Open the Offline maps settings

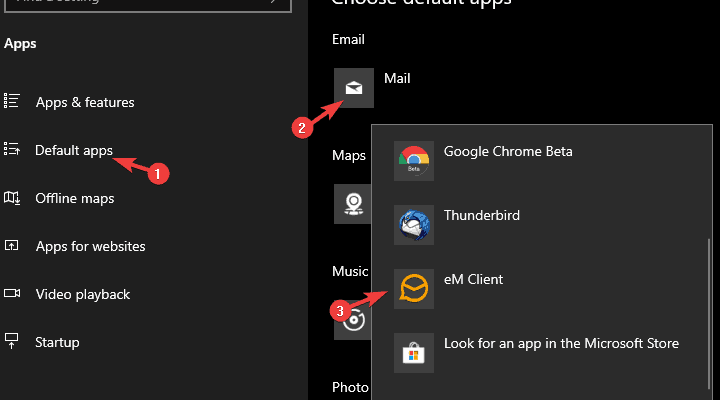coord(75,198)
